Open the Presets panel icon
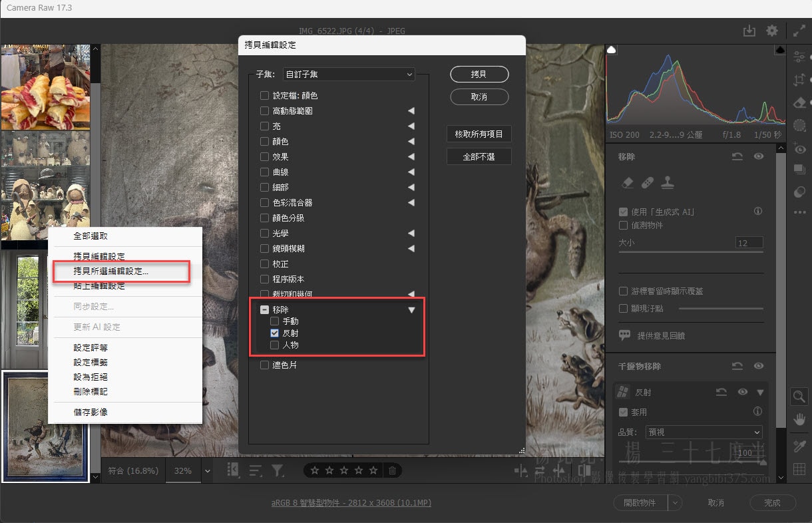Viewport: 812px width, 523px height. pos(800,192)
